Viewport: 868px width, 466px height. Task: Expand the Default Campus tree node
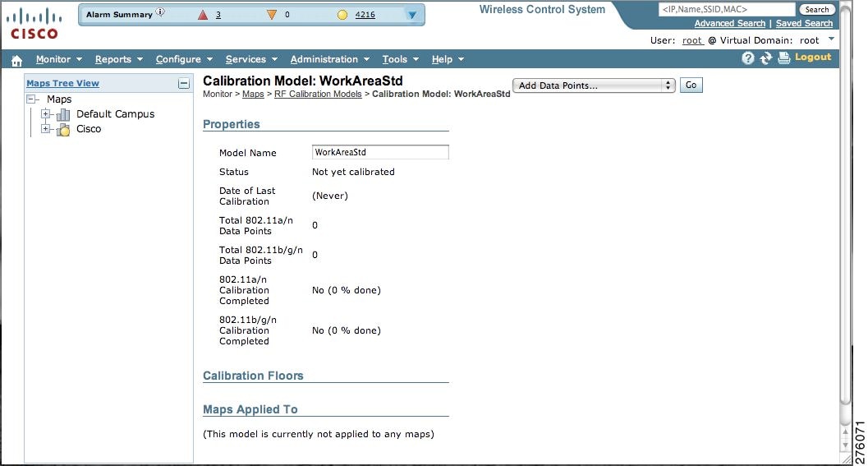45,114
